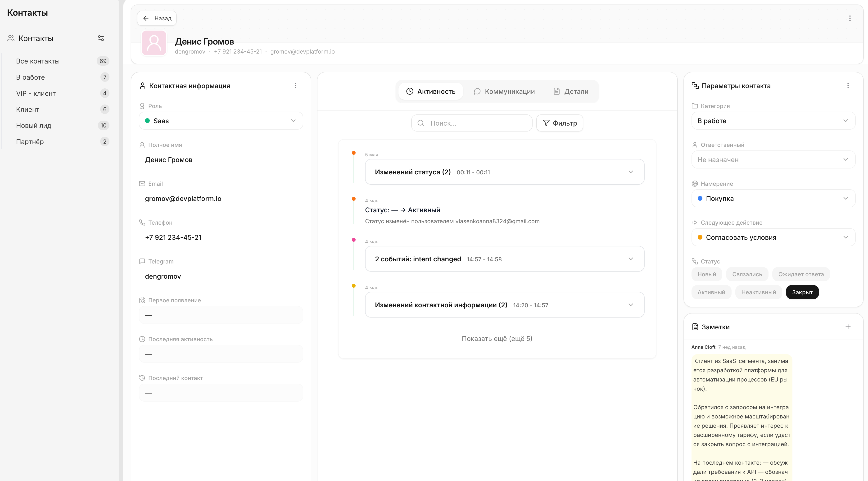The height and width of the screenshot is (481, 868).
Task: Click the Telegram chat icon
Action: pyautogui.click(x=142, y=261)
